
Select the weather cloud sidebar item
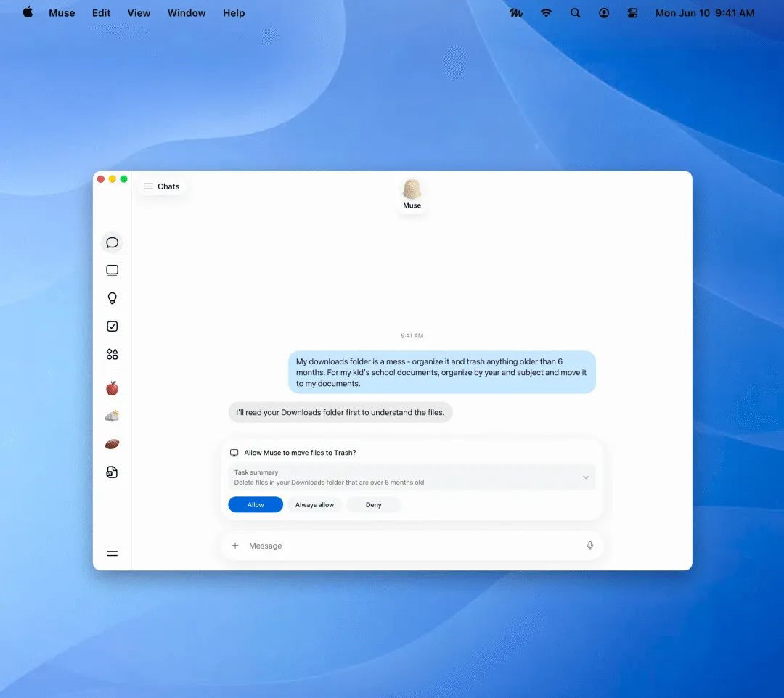112,416
